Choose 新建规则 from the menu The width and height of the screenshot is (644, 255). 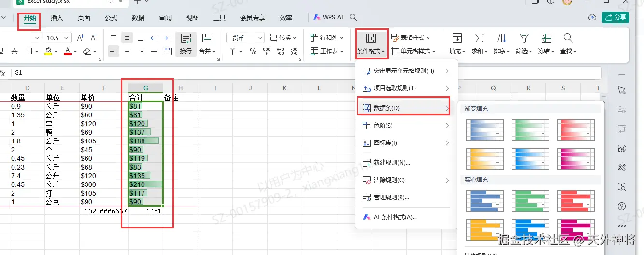(x=406, y=163)
